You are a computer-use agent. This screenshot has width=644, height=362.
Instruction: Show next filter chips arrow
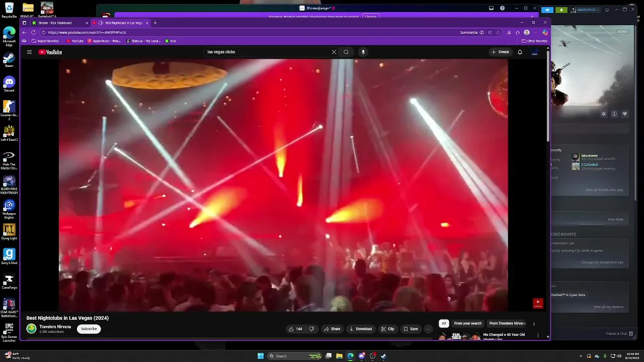pyautogui.click(x=534, y=324)
